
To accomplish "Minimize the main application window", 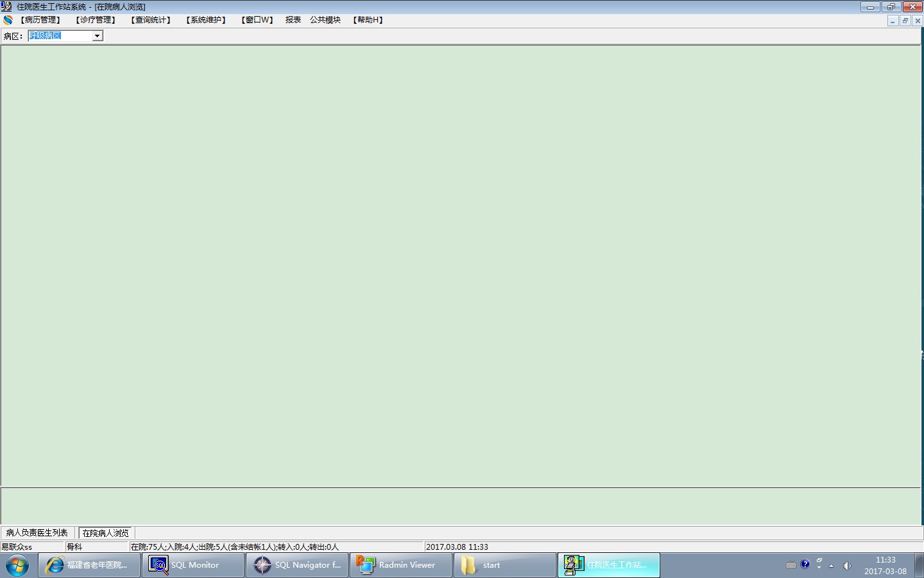I will pyautogui.click(x=870, y=7).
